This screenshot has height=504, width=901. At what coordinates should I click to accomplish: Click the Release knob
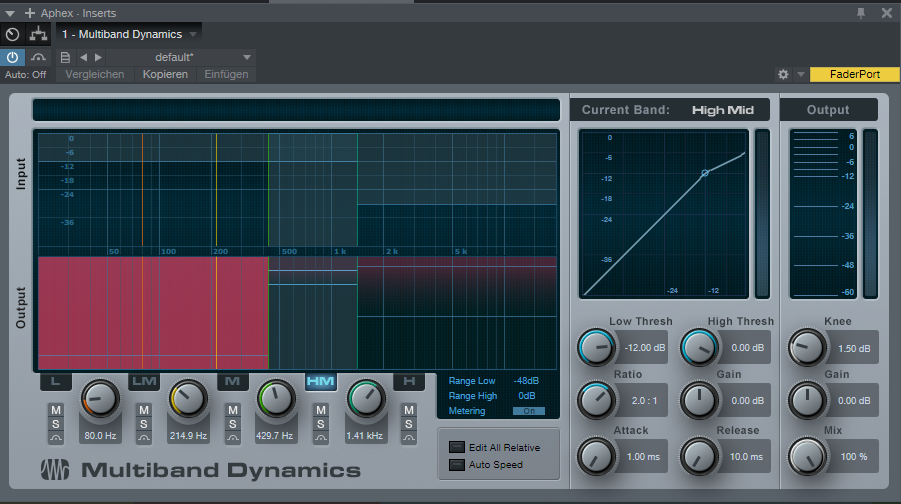[699, 456]
